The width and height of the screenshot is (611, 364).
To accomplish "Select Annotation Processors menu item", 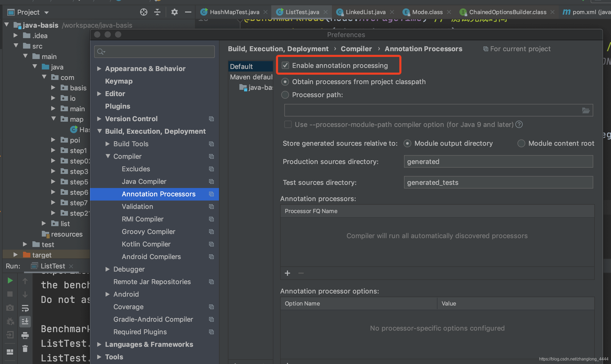I will coord(158,194).
